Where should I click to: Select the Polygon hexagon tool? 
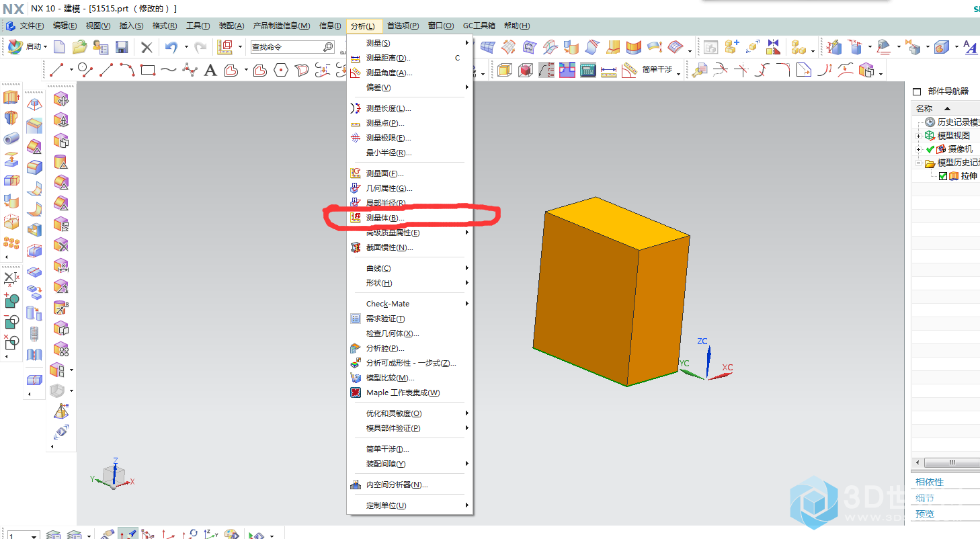281,69
